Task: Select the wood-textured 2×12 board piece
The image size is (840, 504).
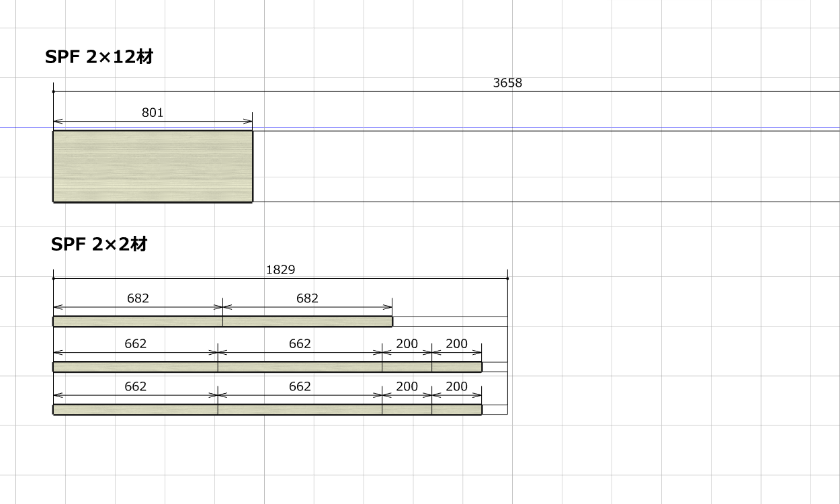Action: (x=153, y=167)
